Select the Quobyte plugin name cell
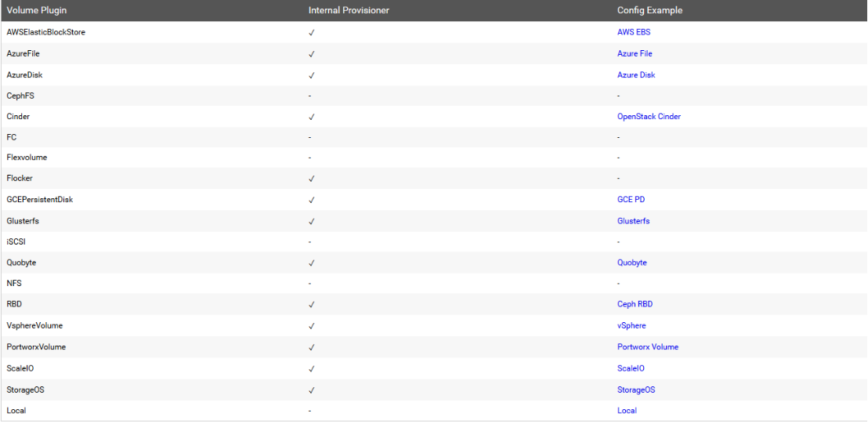The height and width of the screenshot is (424, 868). point(22,263)
